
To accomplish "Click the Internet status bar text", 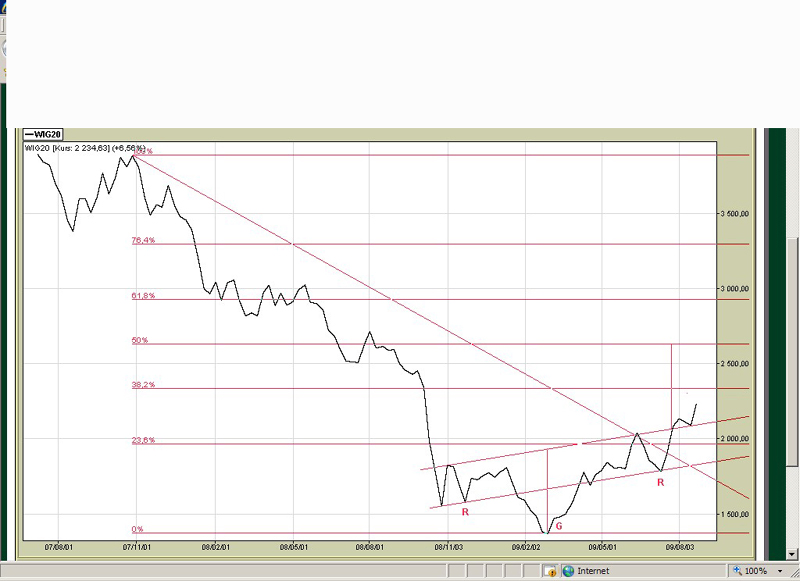I will pyautogui.click(x=593, y=571).
